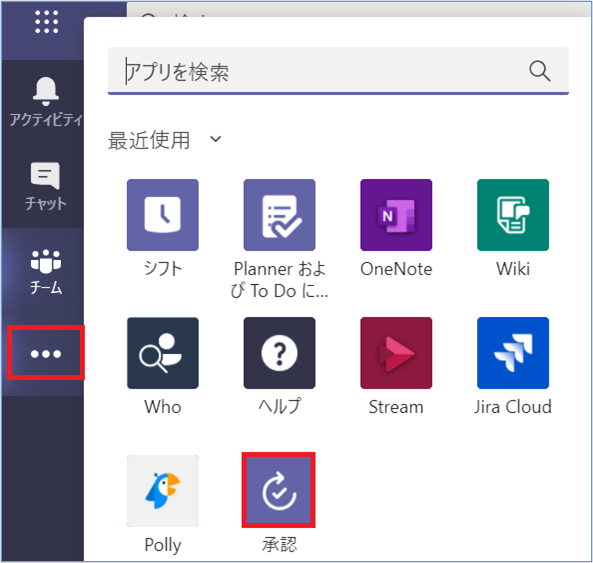Open the app launcher waffle icon
Screen dimensions: 593x563
tap(47, 22)
